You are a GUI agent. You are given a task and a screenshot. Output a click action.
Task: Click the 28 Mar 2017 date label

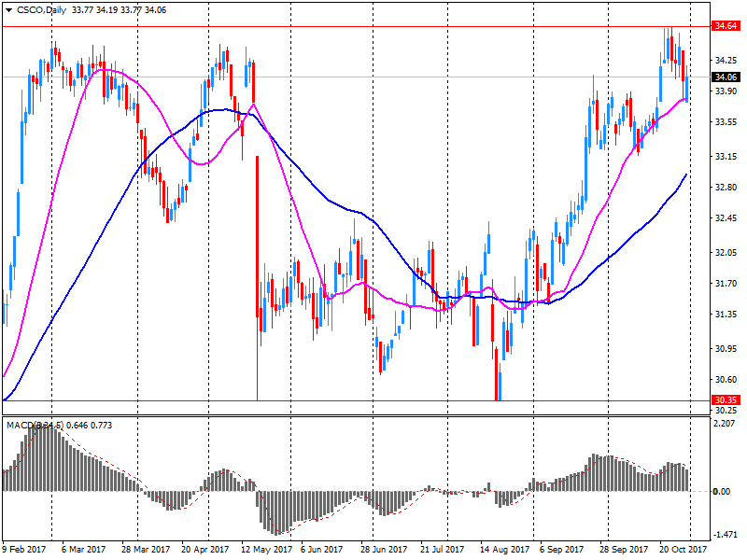pyautogui.click(x=146, y=549)
